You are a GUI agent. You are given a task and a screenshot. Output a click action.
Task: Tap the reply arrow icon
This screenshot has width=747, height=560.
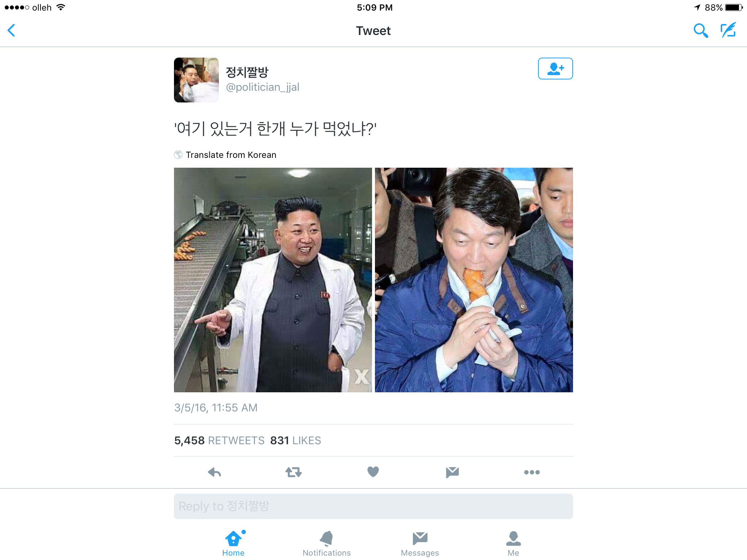214,472
